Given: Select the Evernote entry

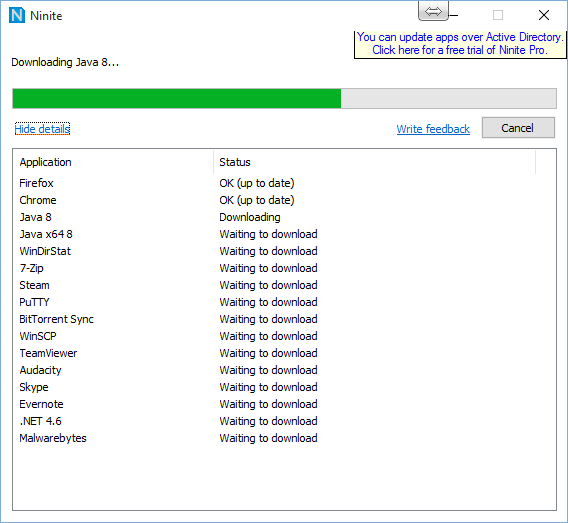Looking at the screenshot, I should 41,405.
